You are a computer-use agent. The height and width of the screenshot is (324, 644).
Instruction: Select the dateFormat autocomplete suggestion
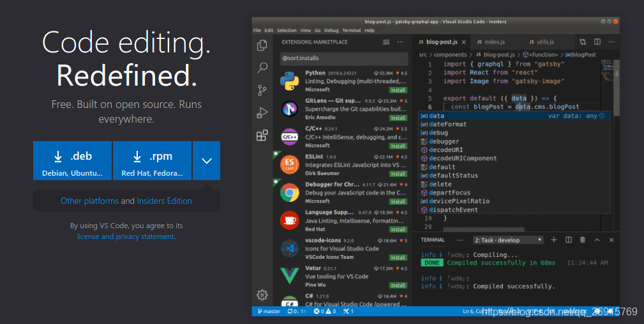(514, 124)
